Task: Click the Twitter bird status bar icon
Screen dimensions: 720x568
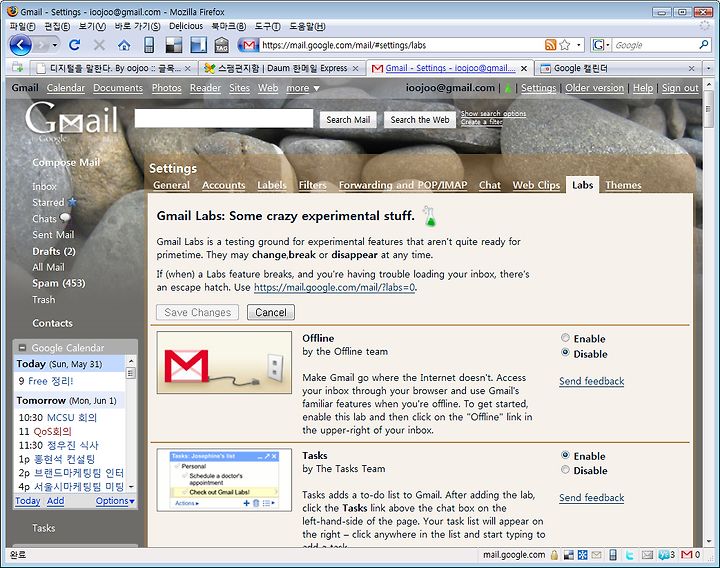Action: [x=630, y=555]
